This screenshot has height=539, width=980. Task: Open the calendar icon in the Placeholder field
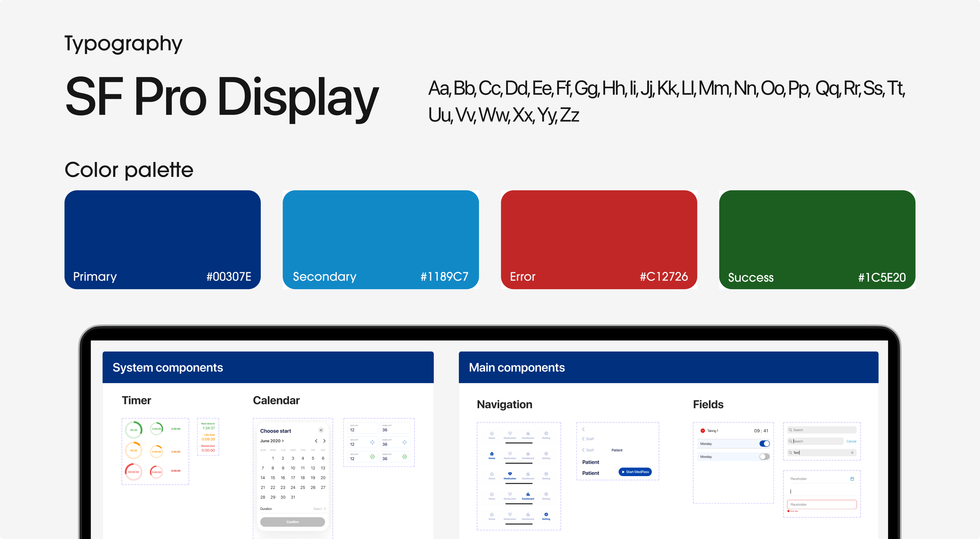coord(852,479)
